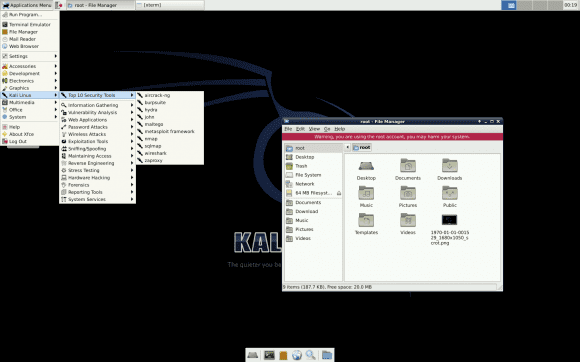
Task: Select the 64 MB Filesystem volume
Action: coord(310,193)
